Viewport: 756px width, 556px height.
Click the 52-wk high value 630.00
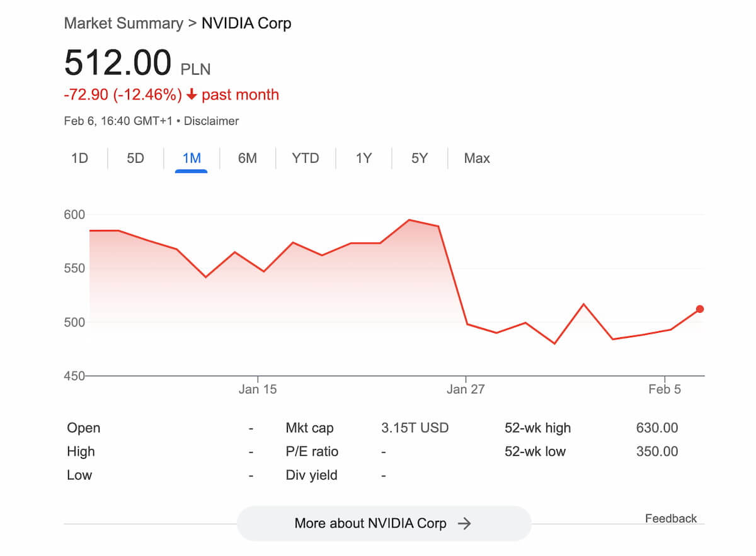pos(656,428)
